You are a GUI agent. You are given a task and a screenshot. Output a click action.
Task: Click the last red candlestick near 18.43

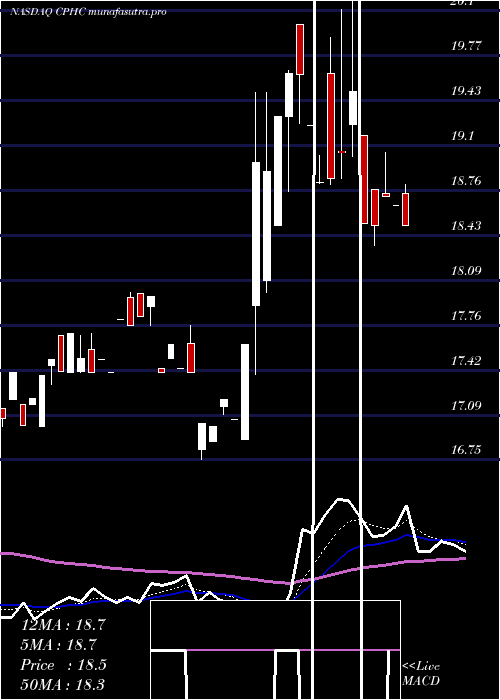(x=405, y=209)
